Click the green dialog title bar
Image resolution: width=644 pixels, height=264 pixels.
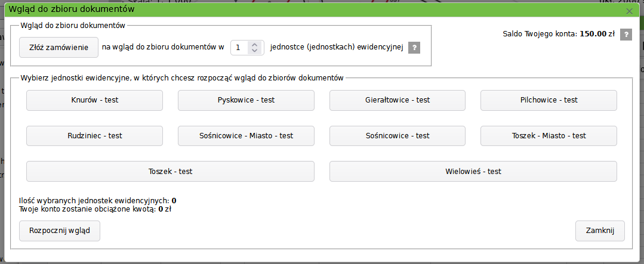[298, 9]
